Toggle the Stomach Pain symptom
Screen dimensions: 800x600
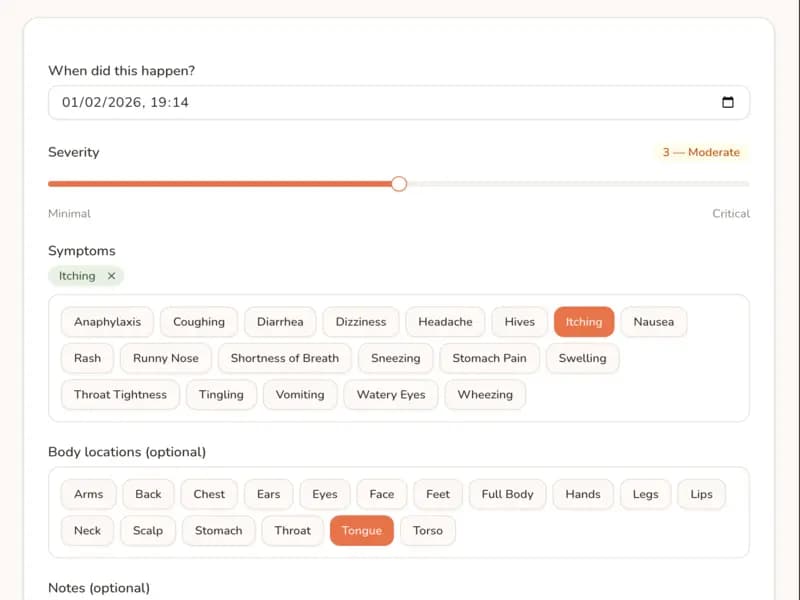(x=489, y=358)
